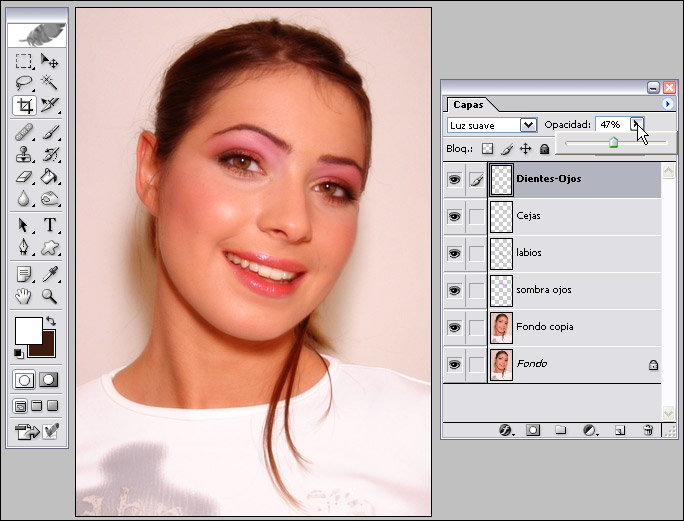This screenshot has height=521, width=684.
Task: Select the Zoom magnifier tool
Action: click(x=50, y=297)
